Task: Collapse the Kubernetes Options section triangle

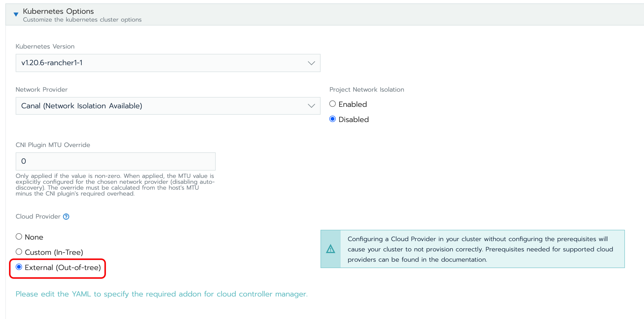Action: (x=16, y=14)
